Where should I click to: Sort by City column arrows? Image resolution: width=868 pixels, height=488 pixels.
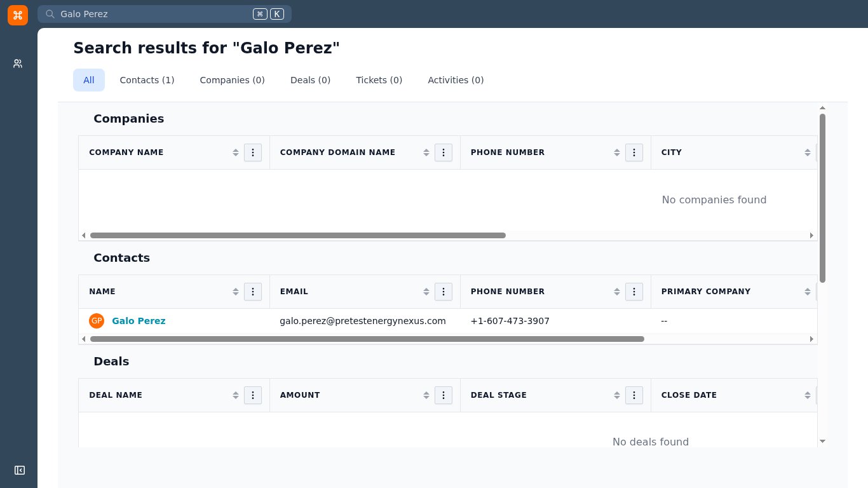(808, 152)
